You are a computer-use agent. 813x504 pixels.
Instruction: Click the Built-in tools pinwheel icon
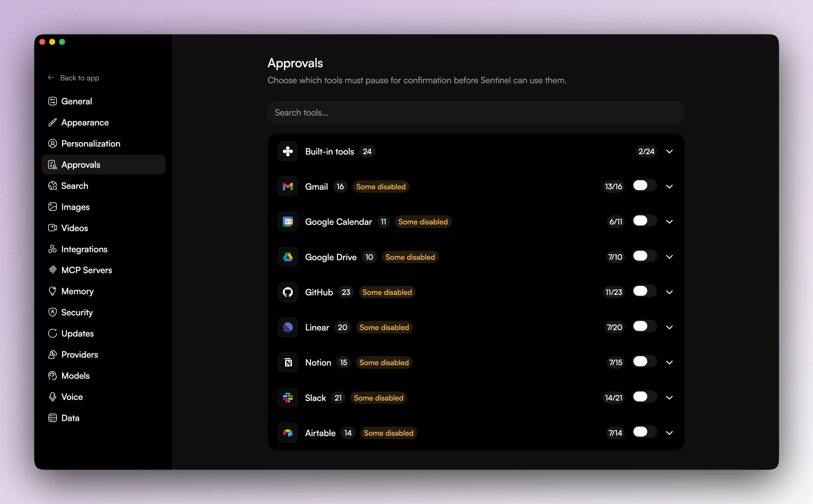tap(288, 151)
